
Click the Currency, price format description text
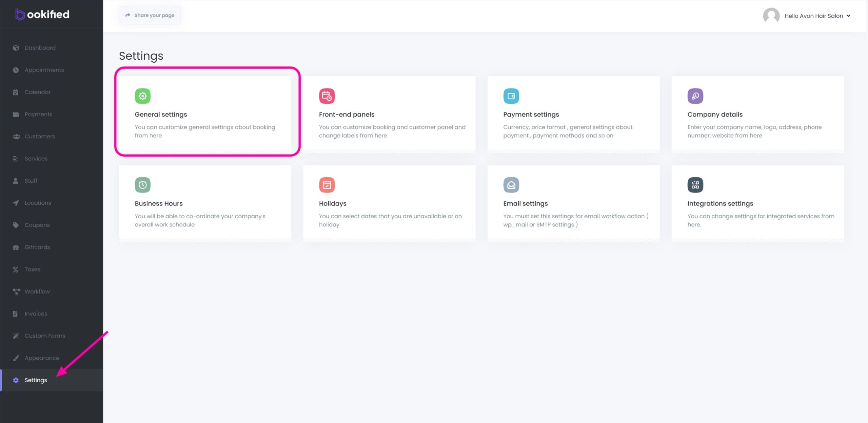(x=568, y=131)
